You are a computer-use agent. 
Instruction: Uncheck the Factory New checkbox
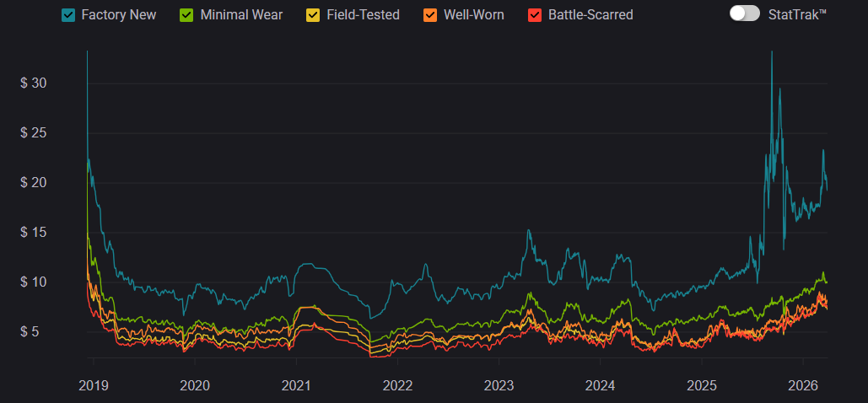pos(69,15)
